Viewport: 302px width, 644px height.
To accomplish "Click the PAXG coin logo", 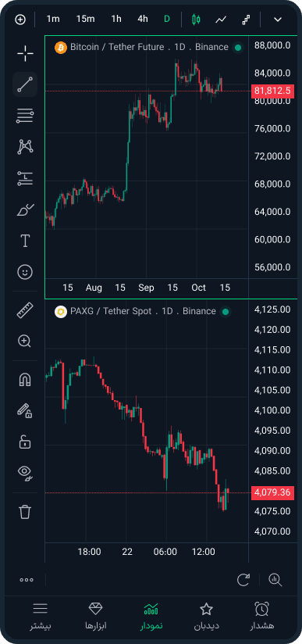I will coord(61,312).
